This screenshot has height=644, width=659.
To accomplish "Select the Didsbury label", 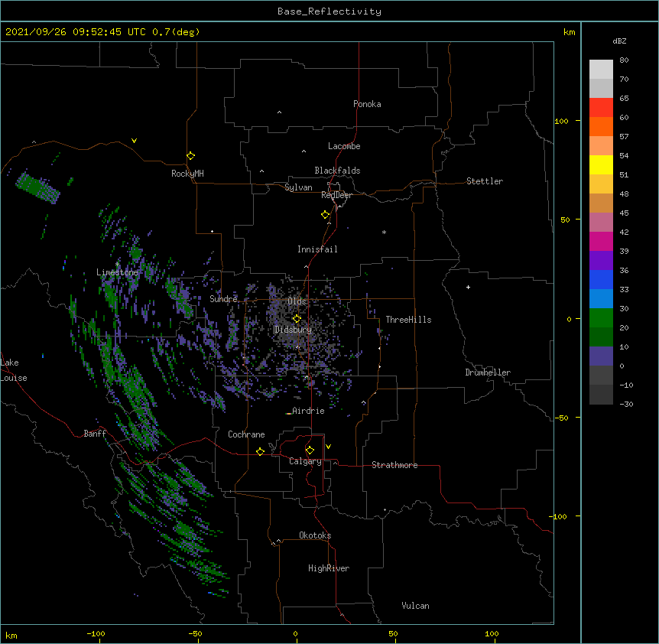I will 294,330.
